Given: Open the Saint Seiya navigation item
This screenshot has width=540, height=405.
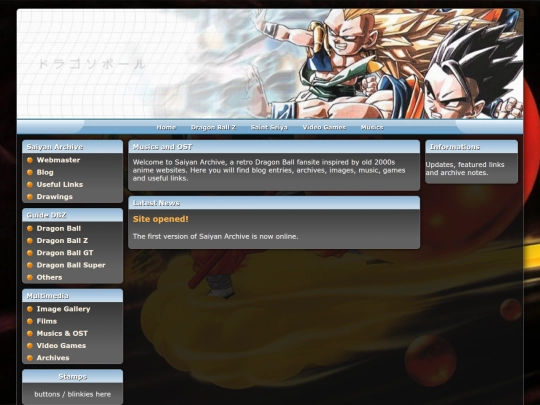Looking at the screenshot, I should 269,127.
